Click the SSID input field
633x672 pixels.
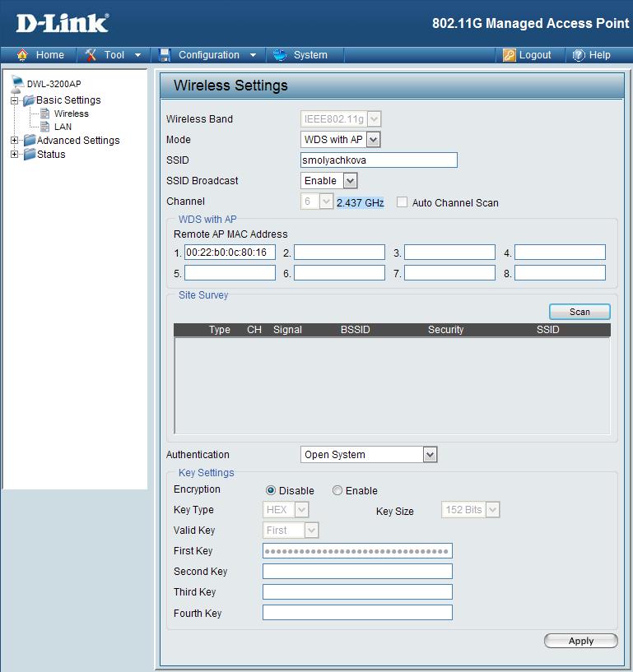coord(379,160)
